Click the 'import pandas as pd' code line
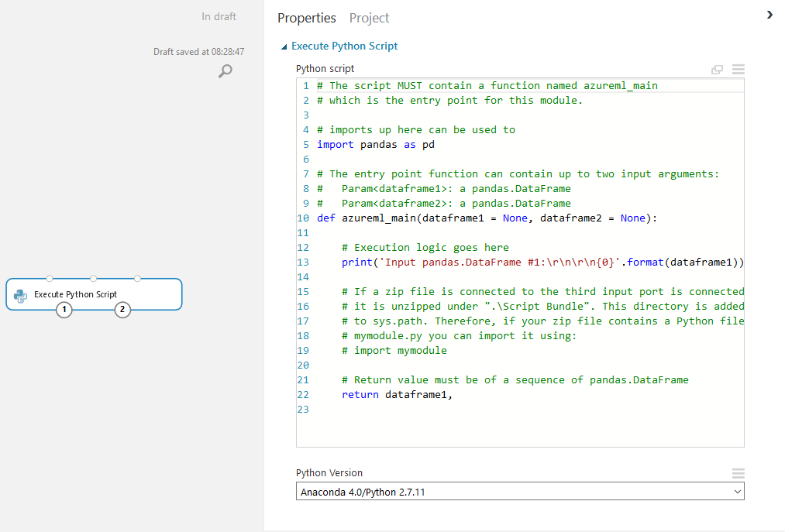 [x=376, y=145]
